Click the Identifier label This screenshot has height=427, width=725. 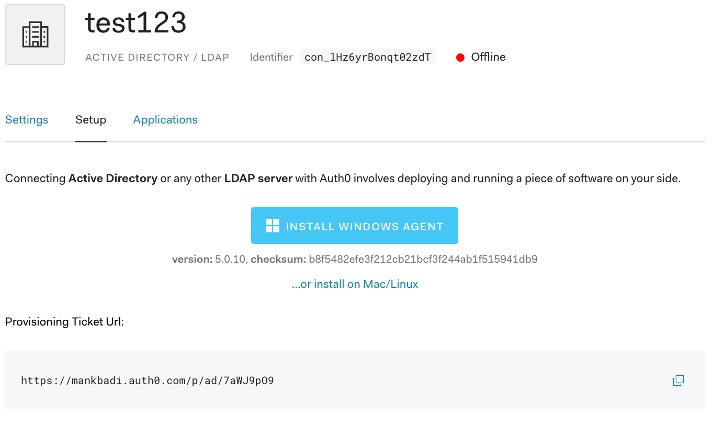[271, 57]
